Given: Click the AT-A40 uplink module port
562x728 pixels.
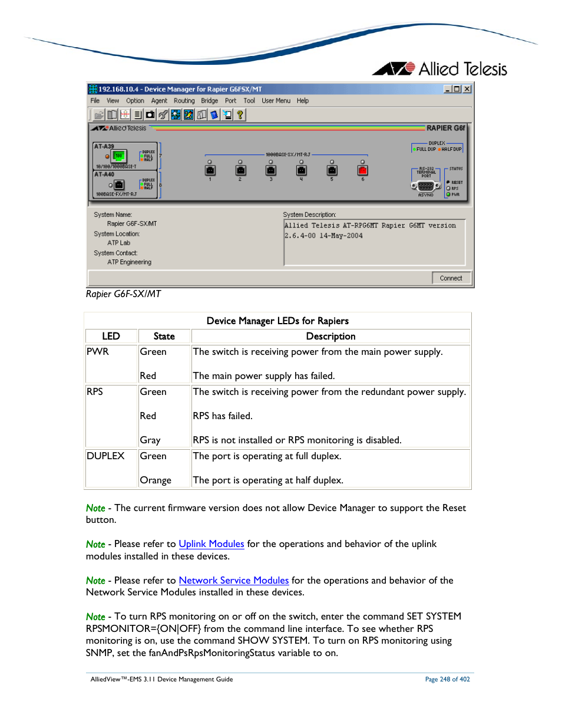Looking at the screenshot, I should (x=119, y=185).
